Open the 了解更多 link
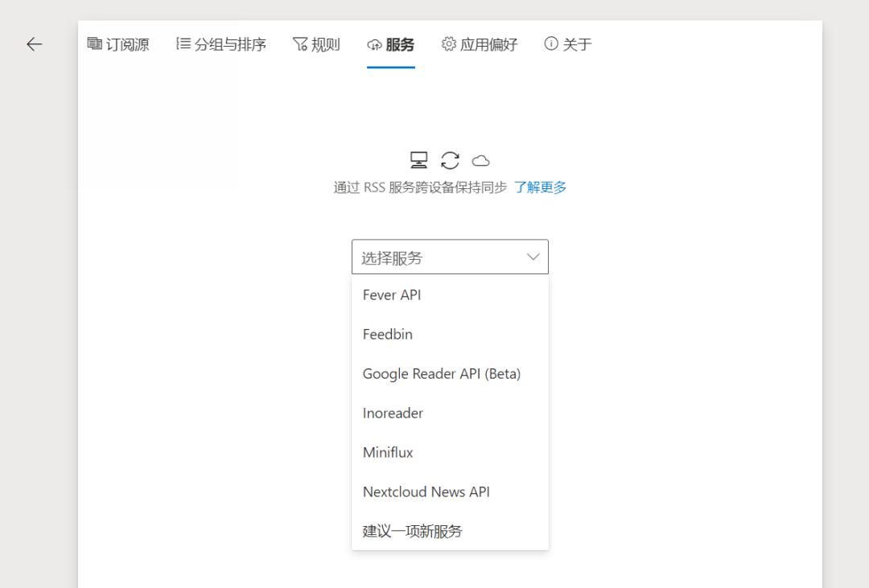Screen dimensions: 869x588 point(541,187)
